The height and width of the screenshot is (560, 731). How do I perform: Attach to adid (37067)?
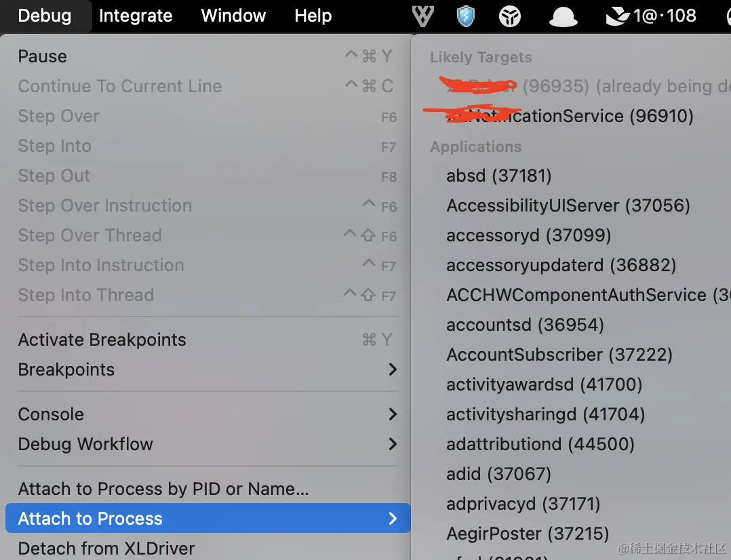point(572,474)
